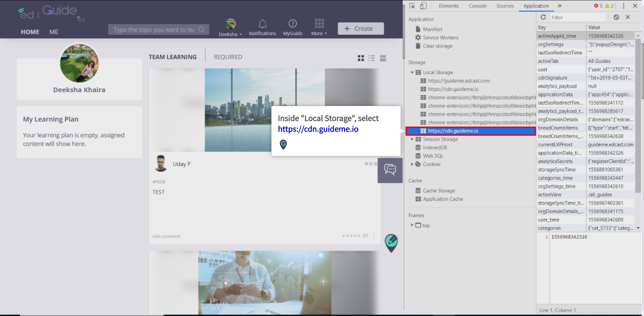
Task: Open MyGuide help icon
Action: tap(292, 23)
